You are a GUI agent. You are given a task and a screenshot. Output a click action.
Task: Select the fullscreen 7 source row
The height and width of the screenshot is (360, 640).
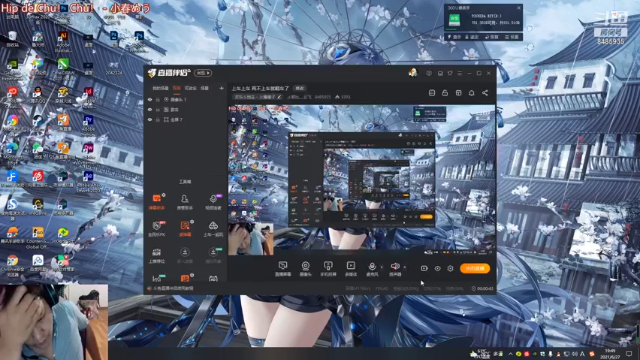185,120
